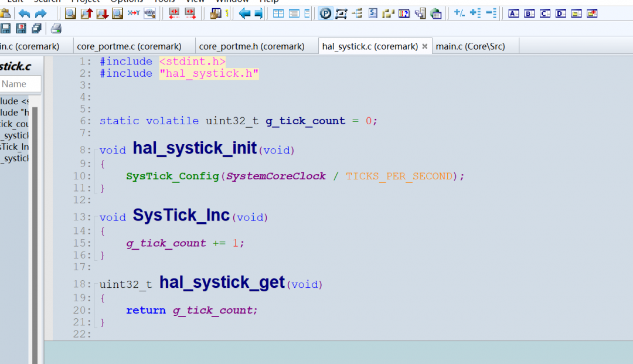Save the file with the floppy disk icon
633x364 pixels.
[x=6, y=29]
